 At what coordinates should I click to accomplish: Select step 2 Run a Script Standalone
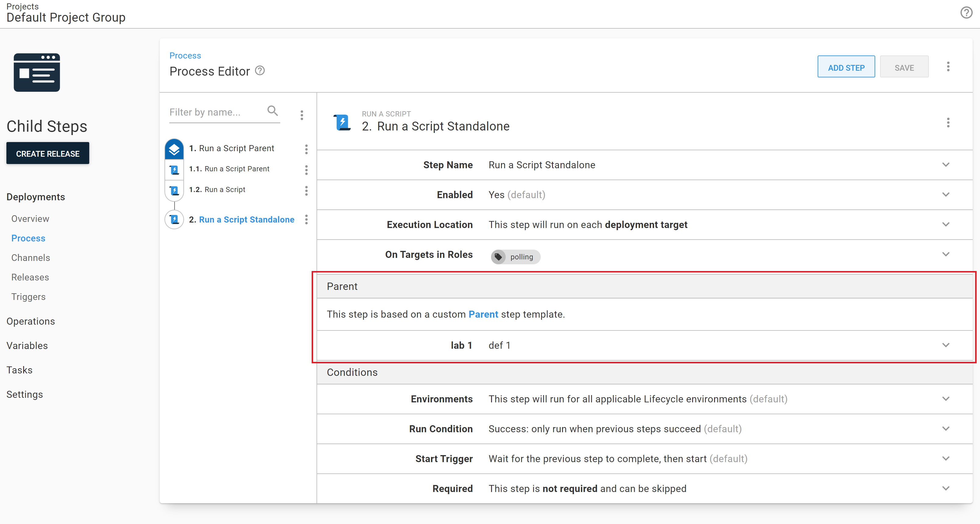tap(246, 219)
